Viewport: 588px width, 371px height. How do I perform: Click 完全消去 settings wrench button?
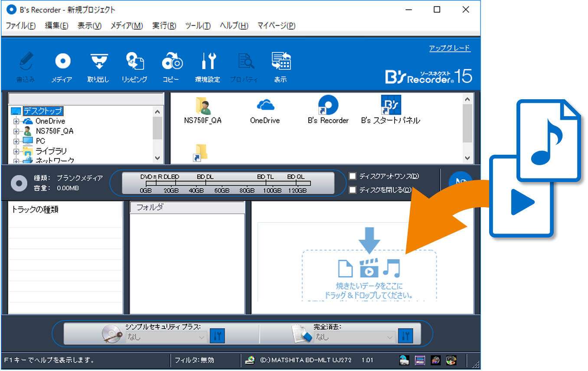point(405,336)
